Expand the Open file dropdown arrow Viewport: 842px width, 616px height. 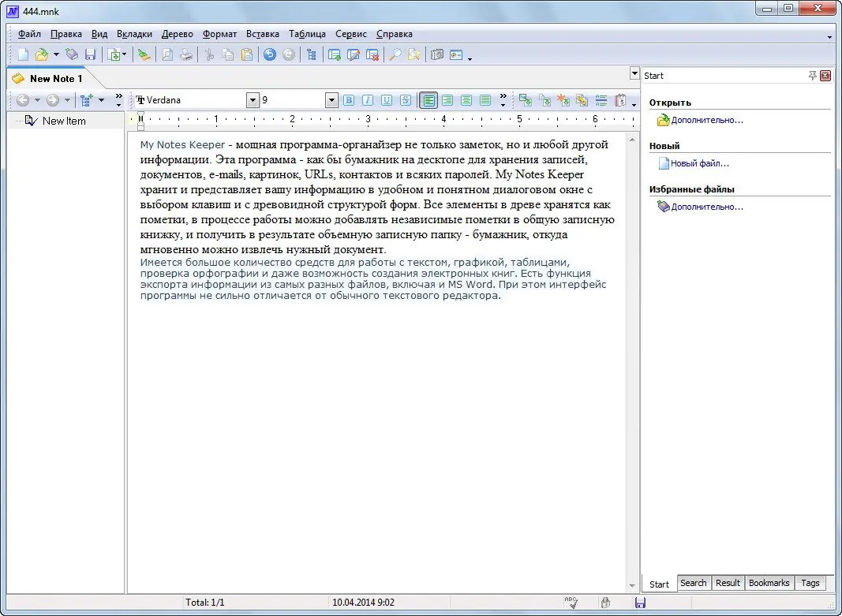pyautogui.click(x=56, y=54)
